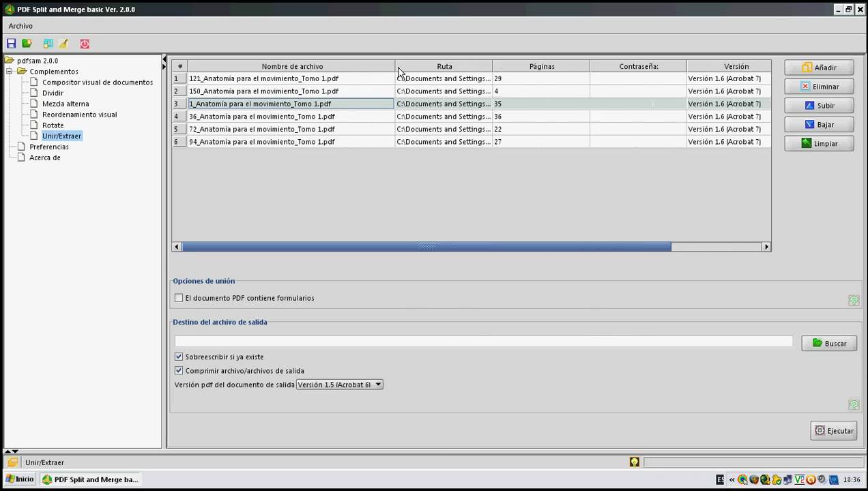Select 'Compositor visual de documentos' plugin
The height and width of the screenshot is (491, 868).
(98, 82)
